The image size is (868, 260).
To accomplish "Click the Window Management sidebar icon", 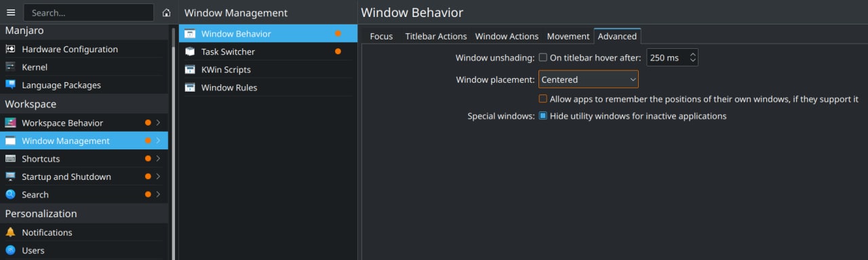I will point(10,141).
